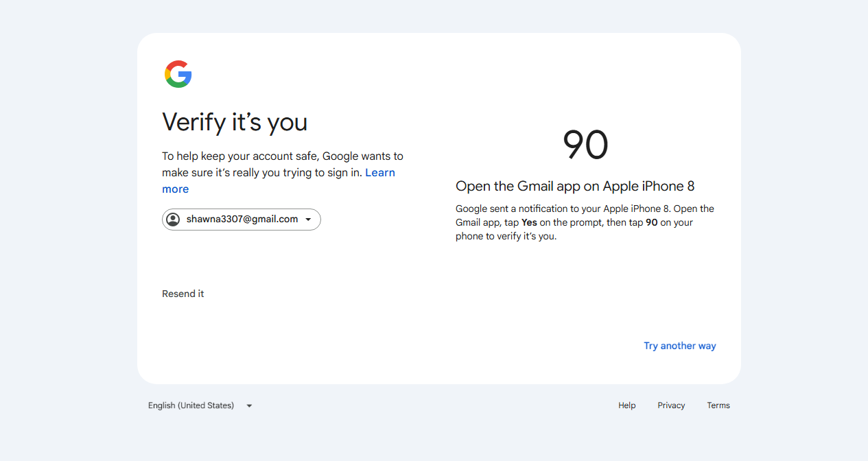Open the Terms link in the footer
Screen dimensions: 868x461
[x=718, y=405]
